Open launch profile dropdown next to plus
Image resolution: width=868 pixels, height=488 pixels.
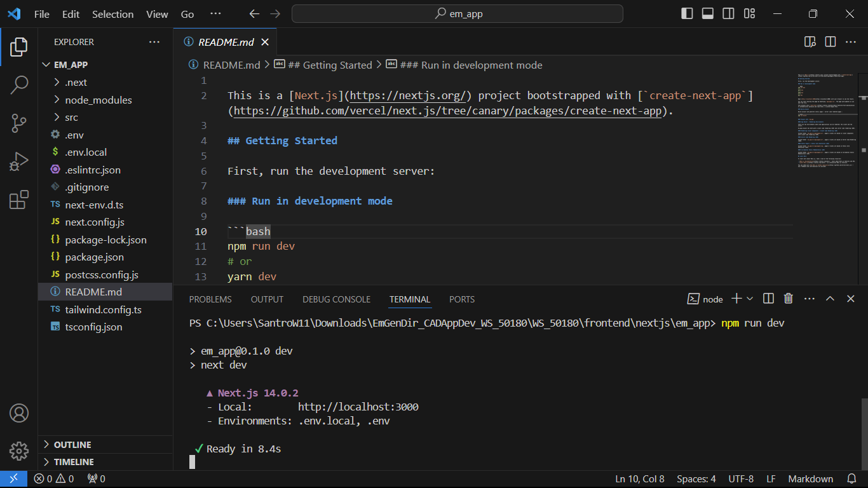(750, 299)
